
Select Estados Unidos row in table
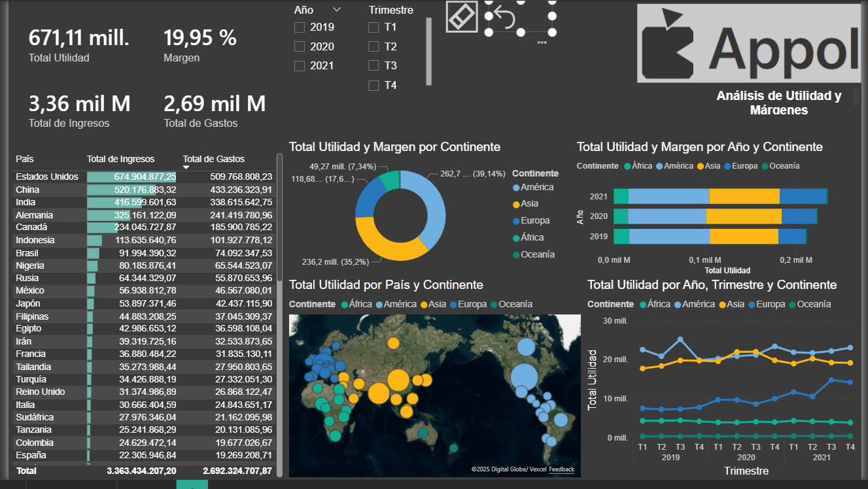(x=47, y=177)
